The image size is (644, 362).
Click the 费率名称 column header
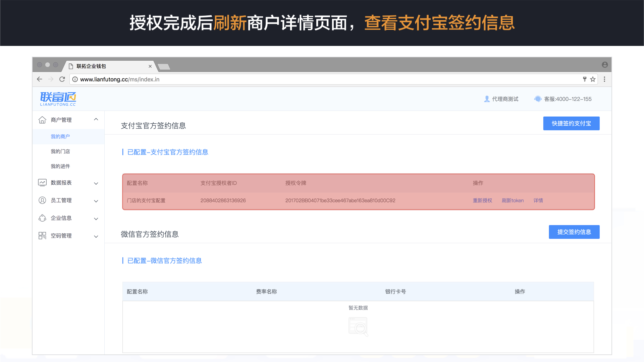click(x=266, y=292)
